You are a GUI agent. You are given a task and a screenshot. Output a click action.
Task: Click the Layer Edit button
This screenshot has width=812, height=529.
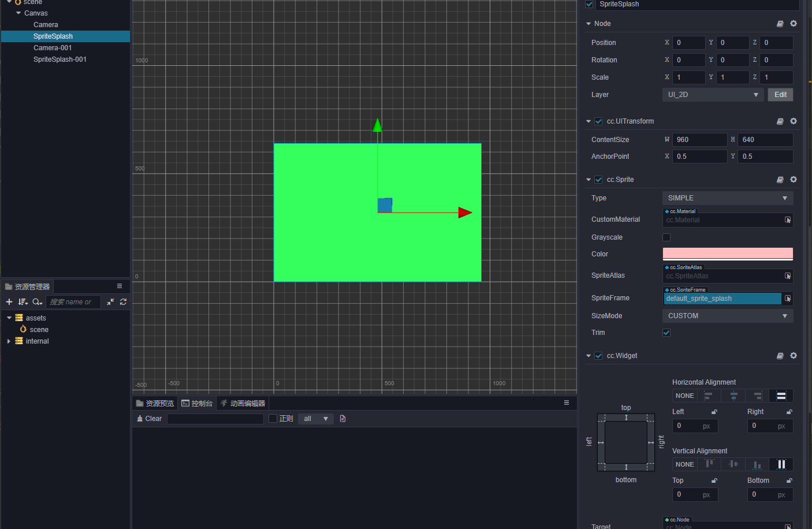point(780,95)
